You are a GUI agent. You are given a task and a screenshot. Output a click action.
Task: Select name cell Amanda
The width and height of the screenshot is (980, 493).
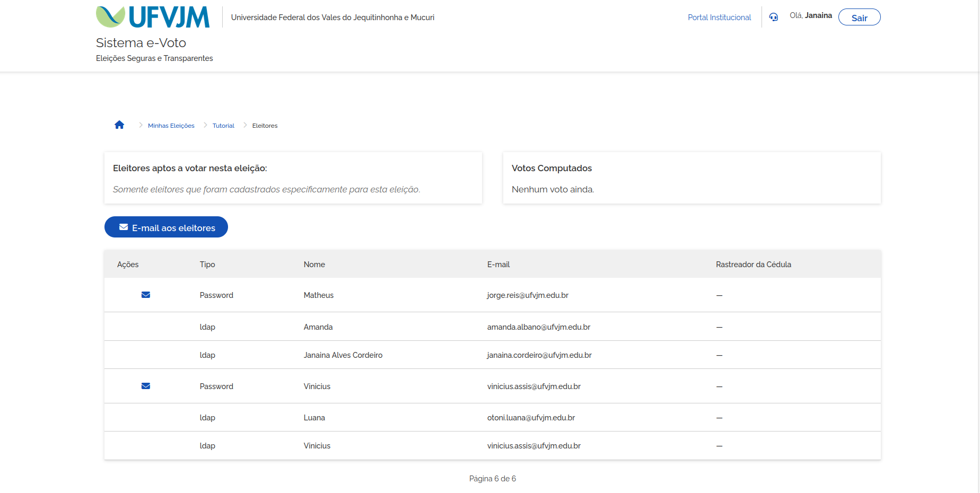318,327
